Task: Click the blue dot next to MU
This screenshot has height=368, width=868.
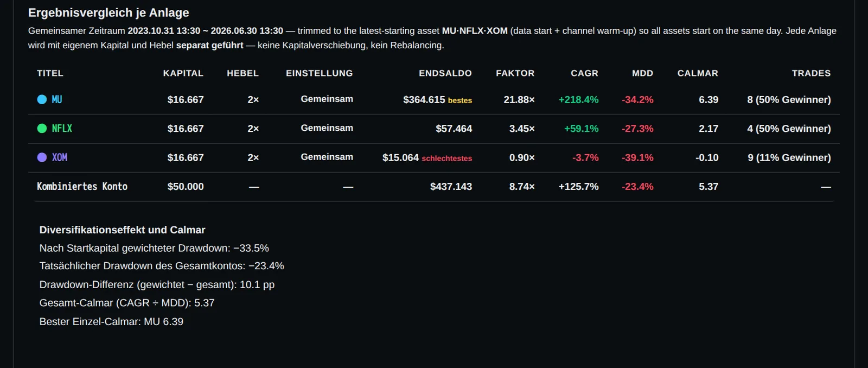Action: (42, 99)
